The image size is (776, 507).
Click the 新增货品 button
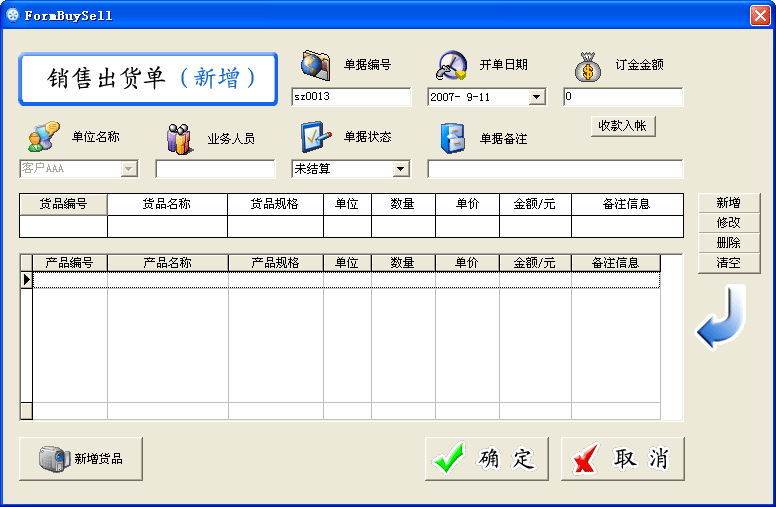coord(81,459)
